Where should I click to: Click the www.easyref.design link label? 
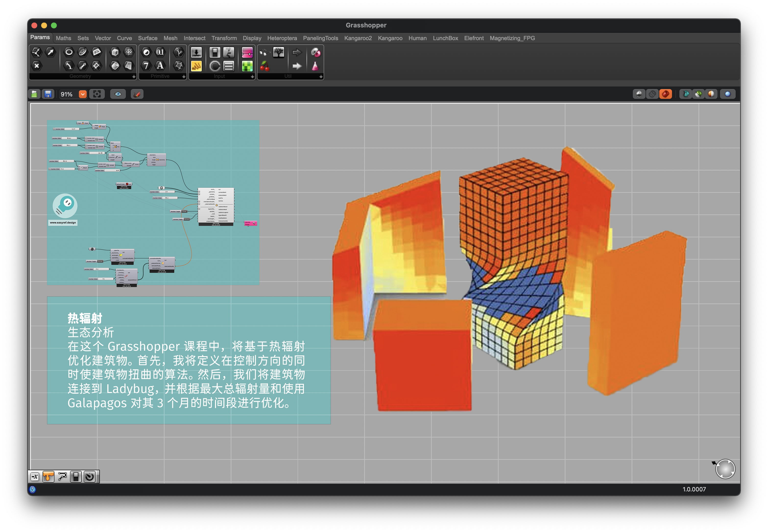[63, 223]
